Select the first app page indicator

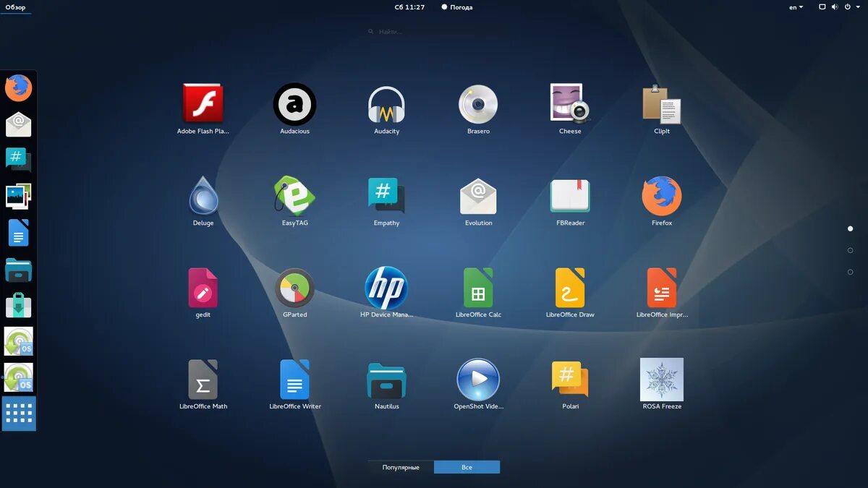click(850, 228)
